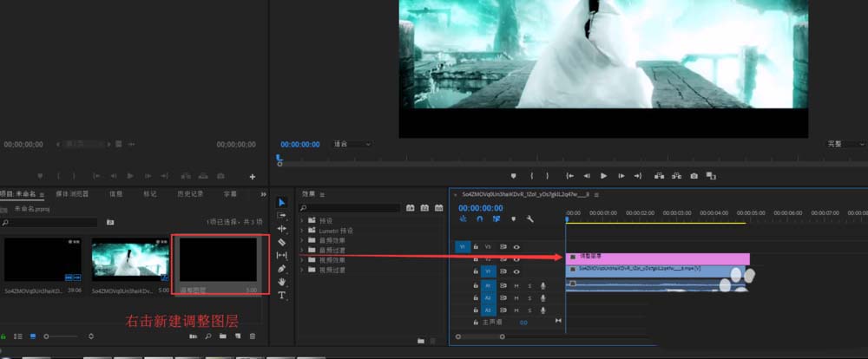Expand the 视频过渡 folder
Viewport: 868px width, 359px height.
tap(302, 270)
